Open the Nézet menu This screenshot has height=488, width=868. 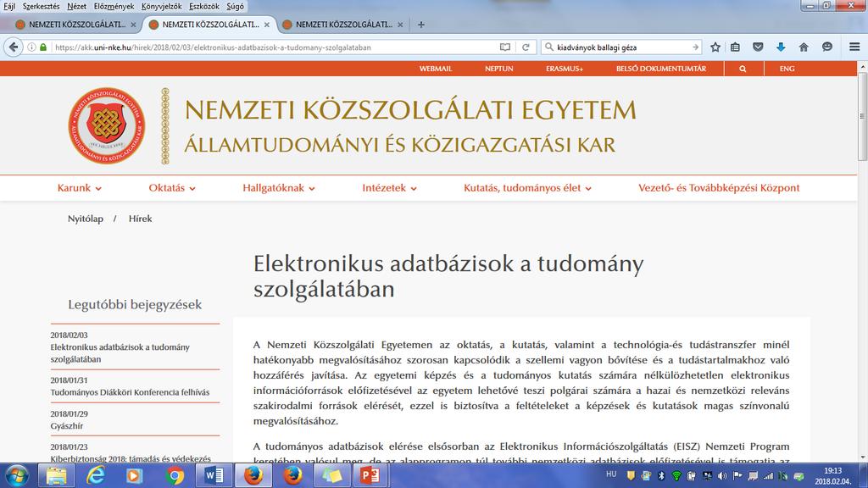coord(76,7)
